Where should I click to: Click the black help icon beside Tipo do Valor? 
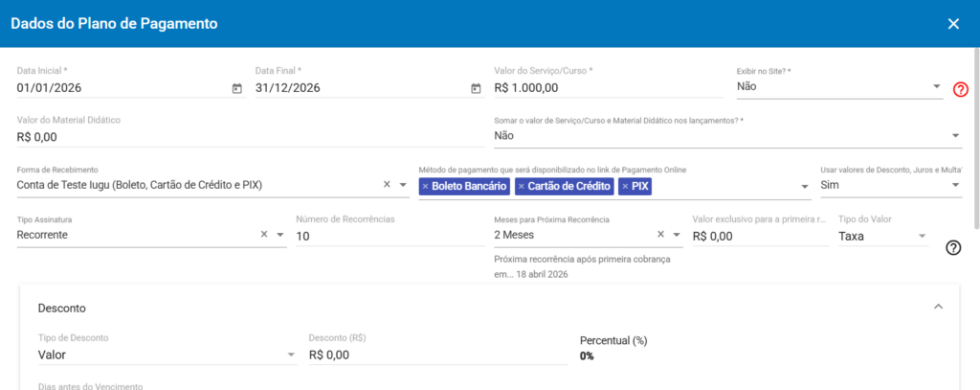click(953, 247)
